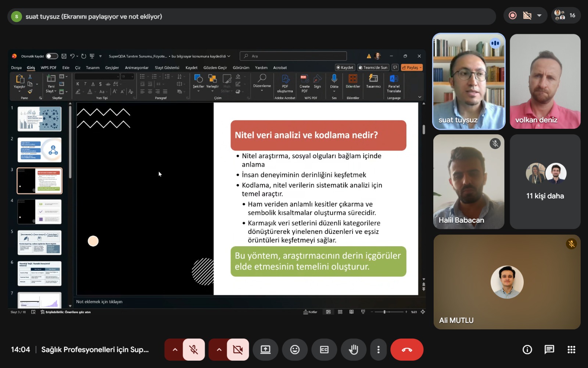Switch to the Ekle ribbon tab
Screen dimensions: 588x368
pos(66,68)
